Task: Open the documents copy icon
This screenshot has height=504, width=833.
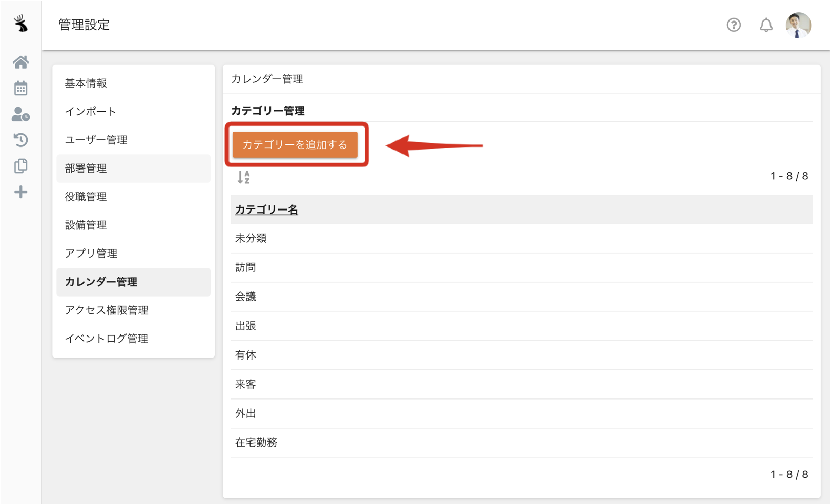Action: click(20, 166)
